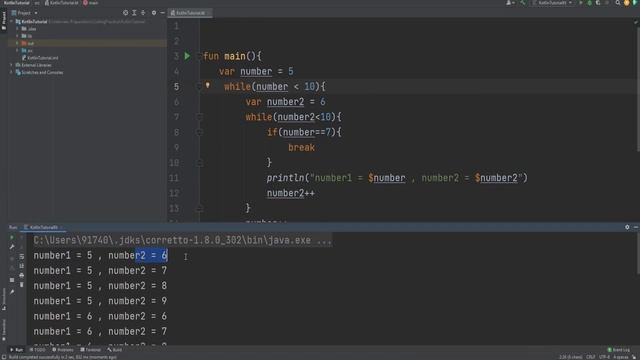Screen dimensions: 640x360
Task: Toggle scroll to end icon in Run console
Action: [22, 266]
